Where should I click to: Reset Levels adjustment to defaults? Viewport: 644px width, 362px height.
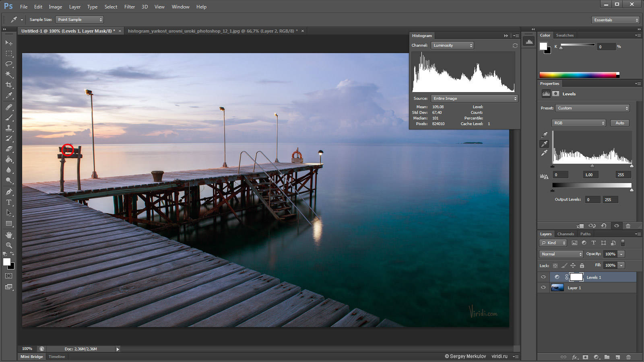(603, 226)
